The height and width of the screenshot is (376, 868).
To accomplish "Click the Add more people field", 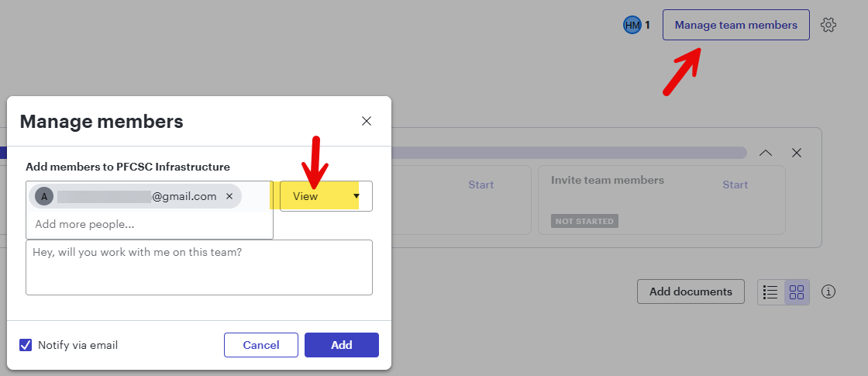I will tap(149, 225).
